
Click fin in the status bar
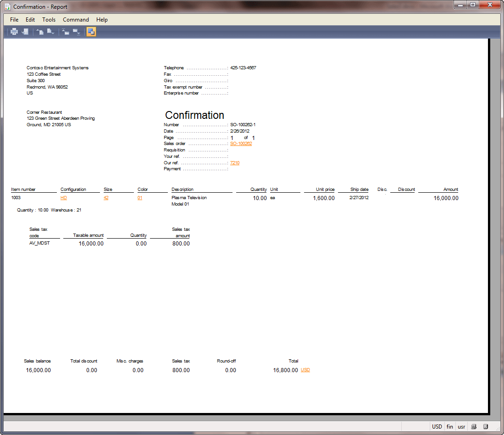450,427
